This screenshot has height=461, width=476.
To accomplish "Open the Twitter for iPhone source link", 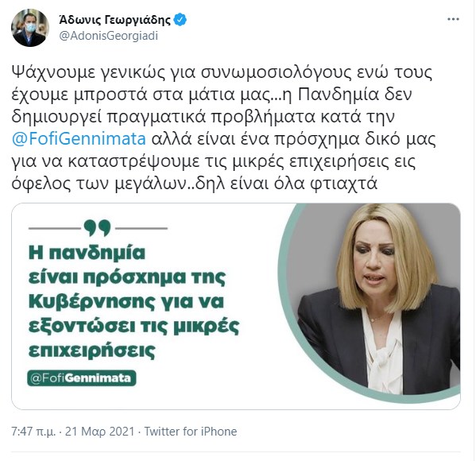I will point(191,432).
